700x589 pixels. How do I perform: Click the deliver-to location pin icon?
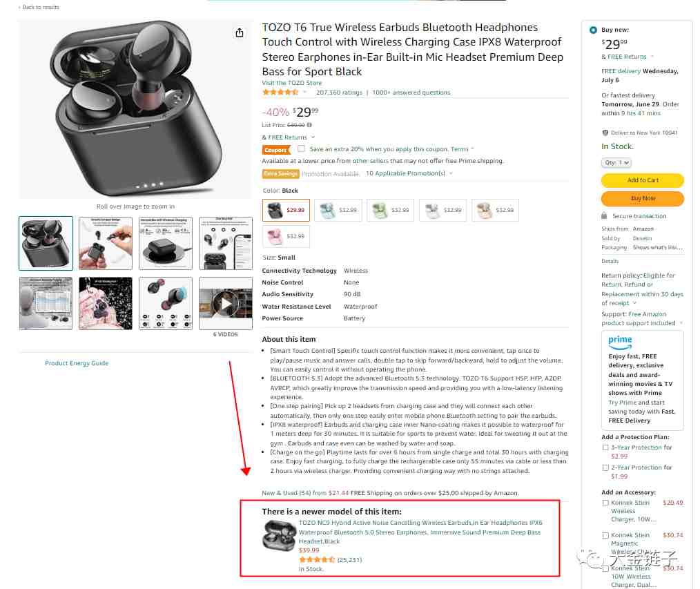pyautogui.click(x=605, y=133)
